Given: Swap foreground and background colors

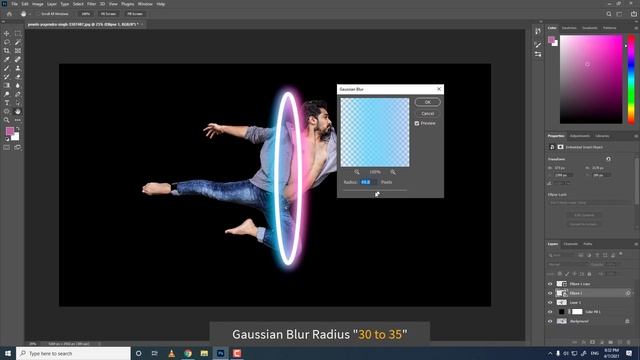Looking at the screenshot, I should point(18,129).
